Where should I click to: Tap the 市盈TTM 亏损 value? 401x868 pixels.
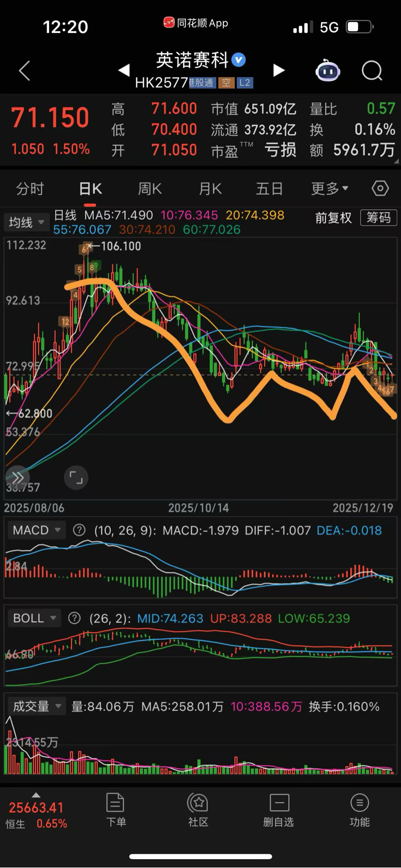tap(280, 150)
